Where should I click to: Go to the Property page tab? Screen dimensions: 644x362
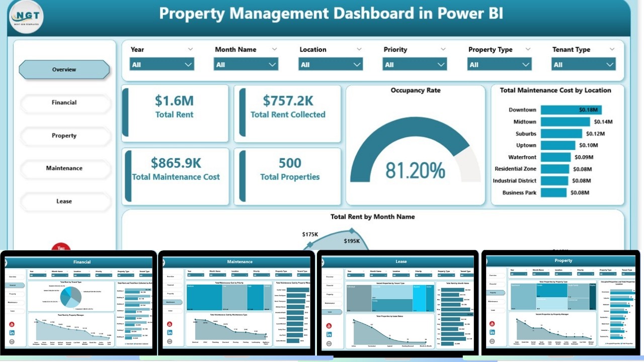click(64, 136)
